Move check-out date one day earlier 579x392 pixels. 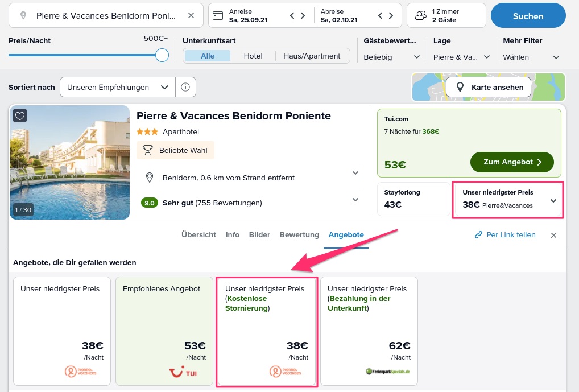click(381, 15)
